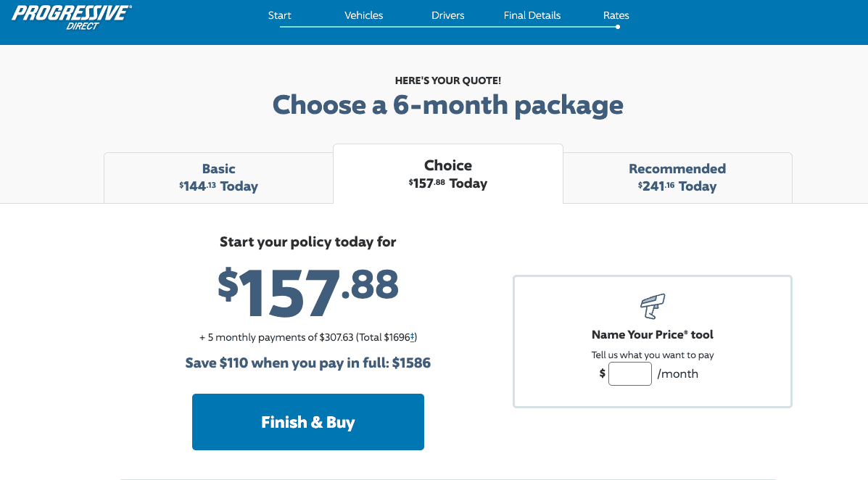868x480 pixels.
Task: Click the progress dot under Rates
Action: coord(618,27)
